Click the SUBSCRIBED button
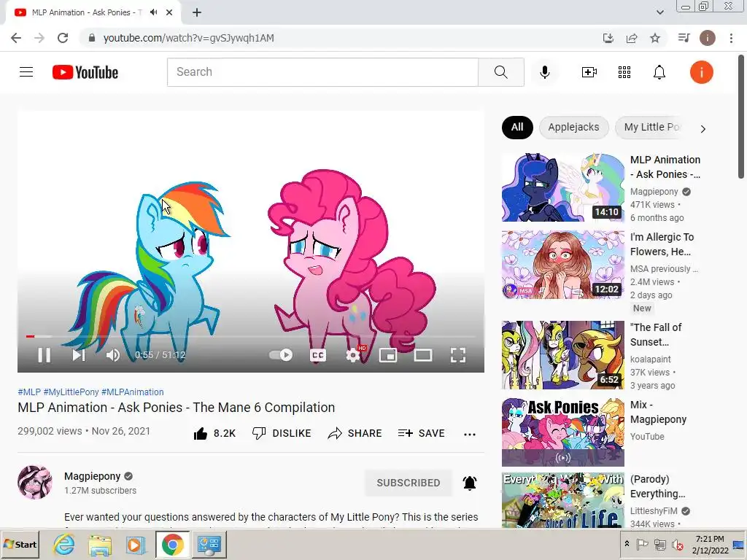The height and width of the screenshot is (560, 747). click(x=409, y=483)
